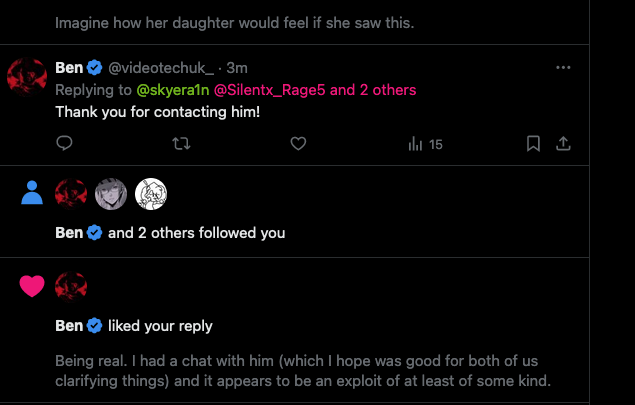
Task: Open Ben's profile name in tweet header
Action: 69,67
